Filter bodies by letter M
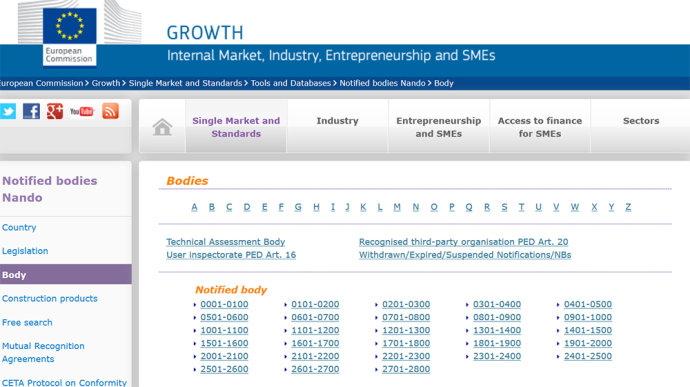Viewport: 690px width, 387px height. click(x=397, y=207)
